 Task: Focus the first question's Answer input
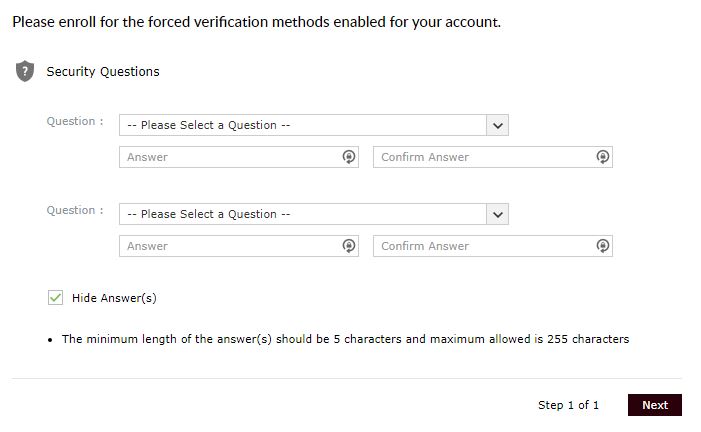pyautogui.click(x=239, y=157)
